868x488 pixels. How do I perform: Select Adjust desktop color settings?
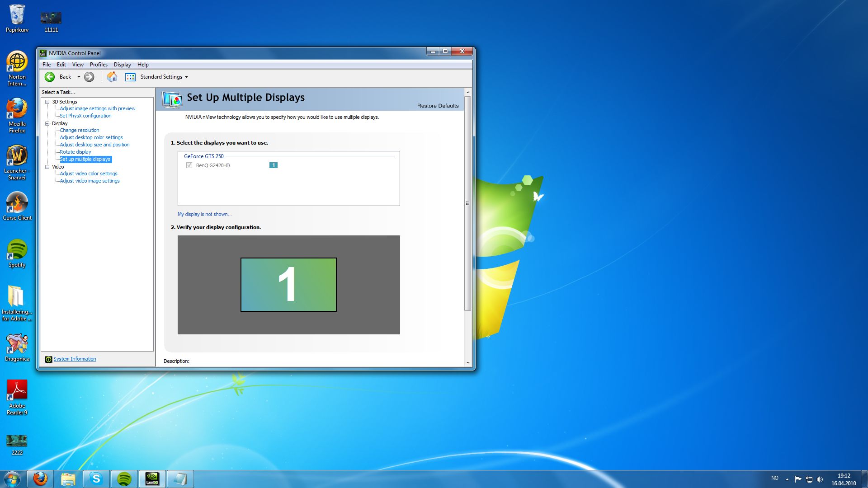point(91,137)
